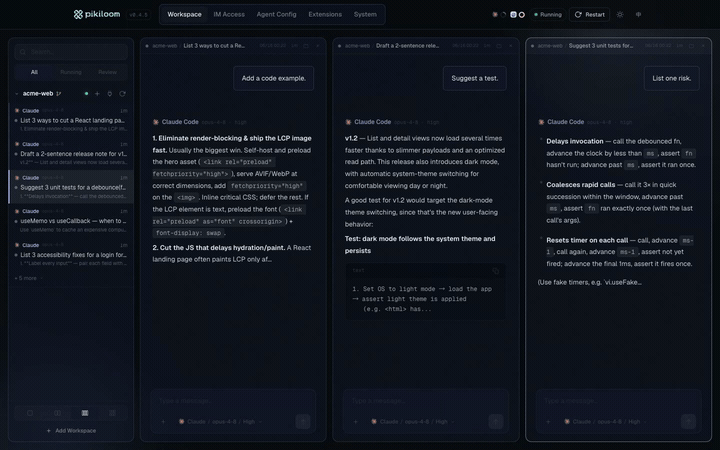Image resolution: width=720 pixels, height=450 pixels.
Task: Click the shield icon in acme-web row
Action: [110, 94]
